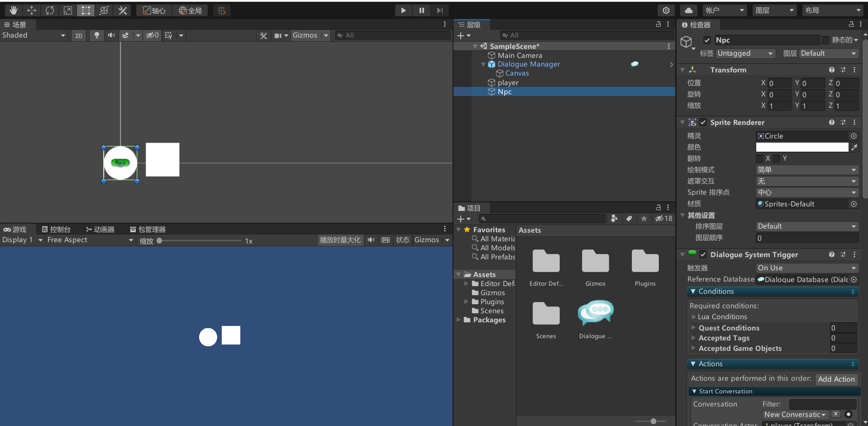868x426 pixels.
Task: Adjust Project icon size slider
Action: [653, 421]
